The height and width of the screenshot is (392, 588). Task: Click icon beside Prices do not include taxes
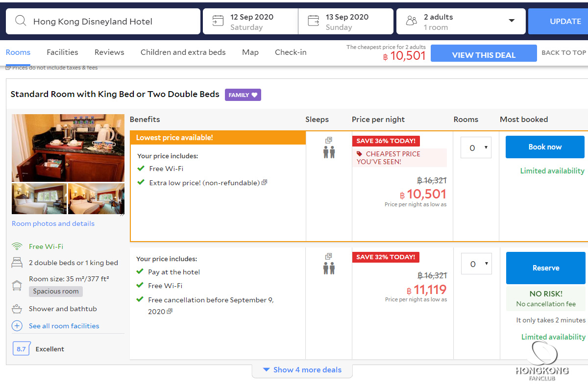[8, 68]
